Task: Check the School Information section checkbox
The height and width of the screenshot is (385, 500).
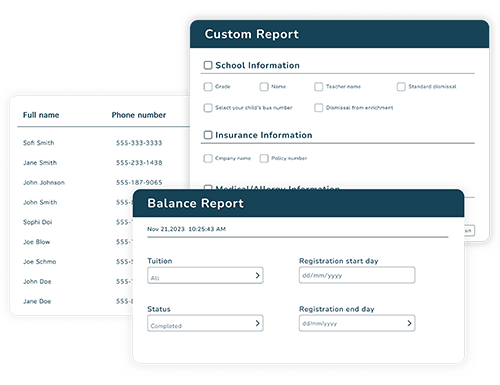Action: coord(208,65)
